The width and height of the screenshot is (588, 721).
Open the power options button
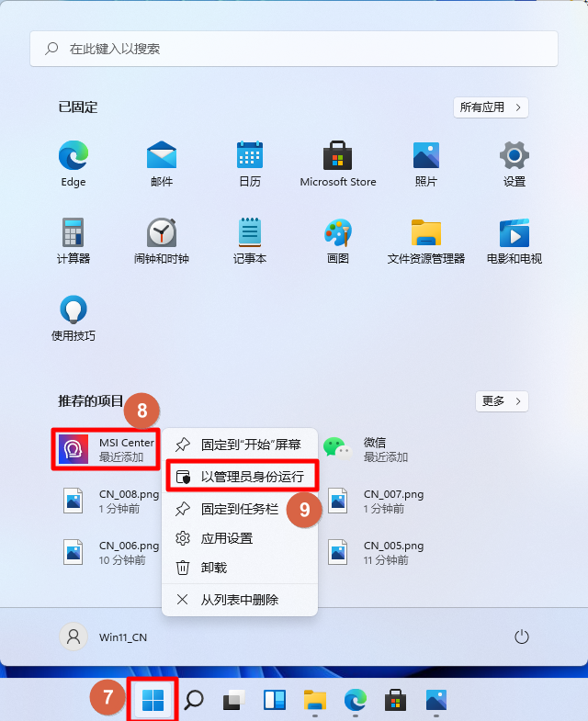coord(521,637)
